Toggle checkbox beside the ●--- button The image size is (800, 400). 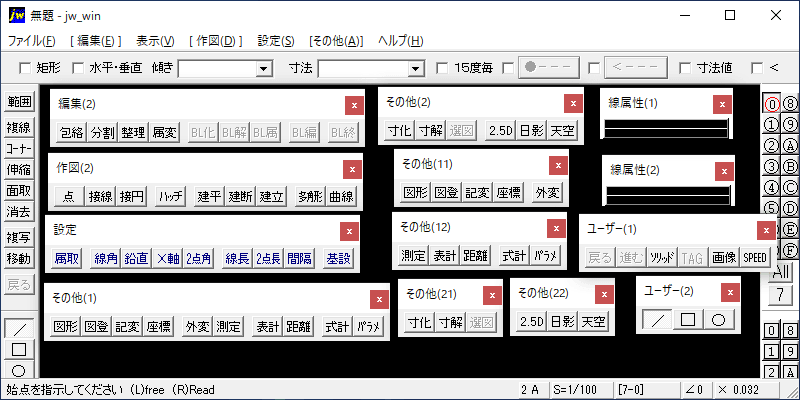(x=508, y=67)
